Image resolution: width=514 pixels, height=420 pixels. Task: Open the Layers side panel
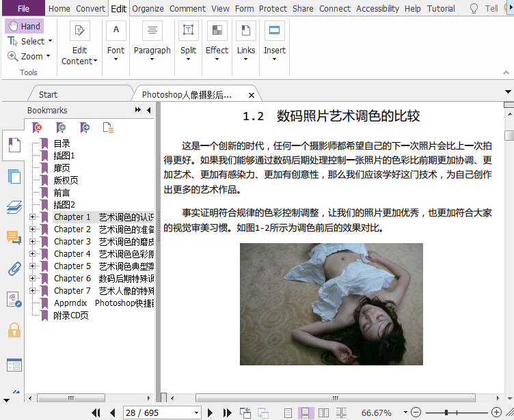tap(14, 207)
